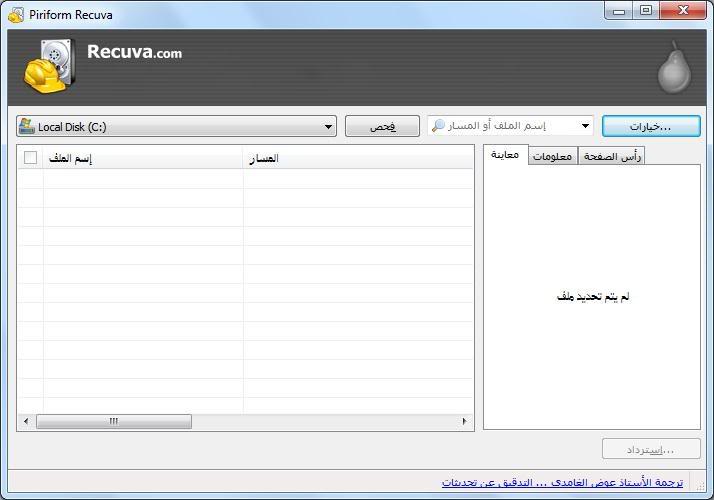Open the Local Disk (C:) drive dropdown

(x=176, y=126)
